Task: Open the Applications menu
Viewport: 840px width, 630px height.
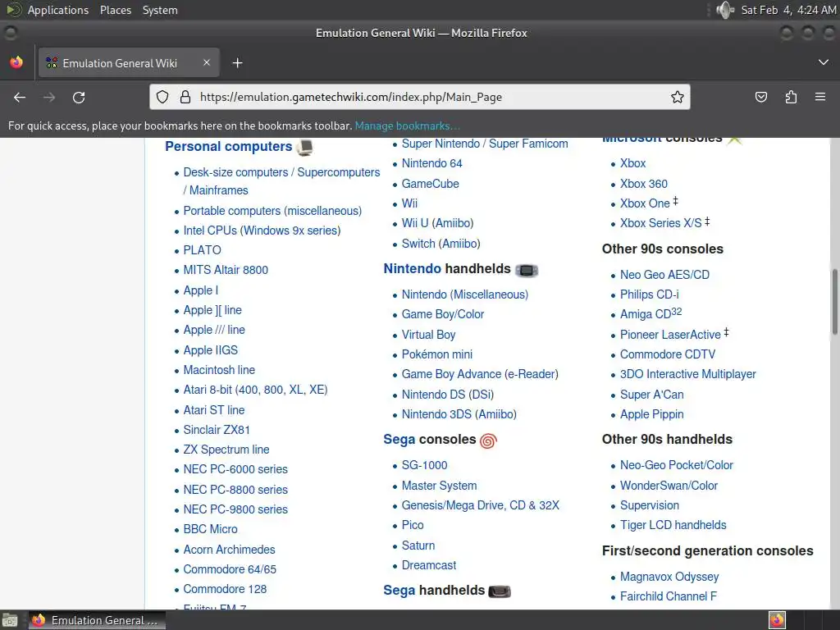Action: pos(58,10)
